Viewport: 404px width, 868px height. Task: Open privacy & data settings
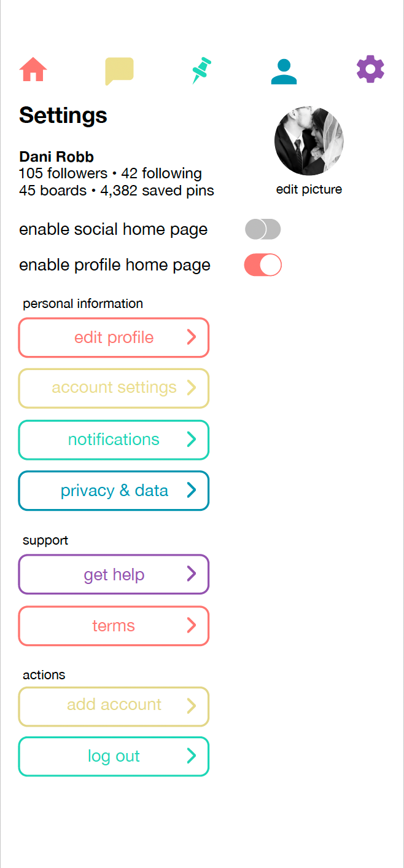(x=114, y=491)
